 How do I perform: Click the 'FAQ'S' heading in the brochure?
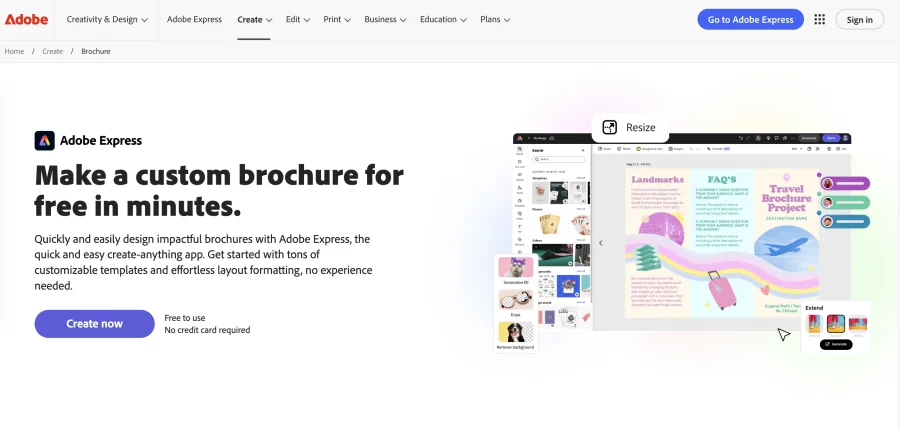[x=721, y=179]
